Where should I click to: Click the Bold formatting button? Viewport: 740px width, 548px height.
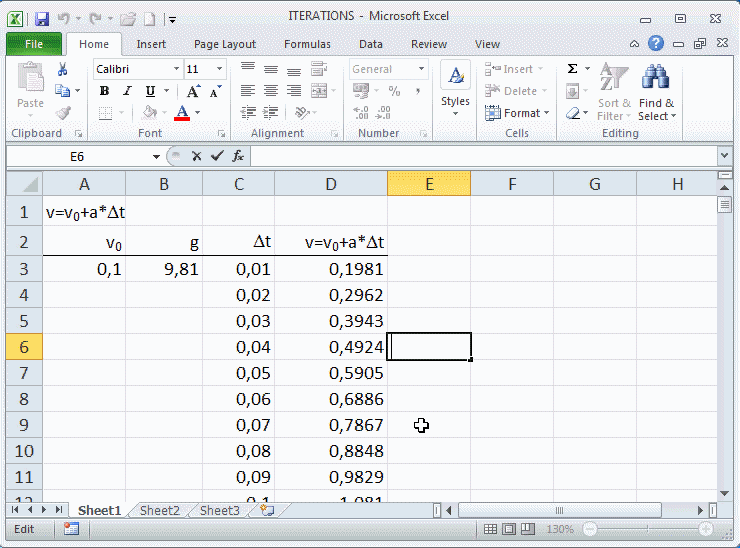[x=104, y=91]
